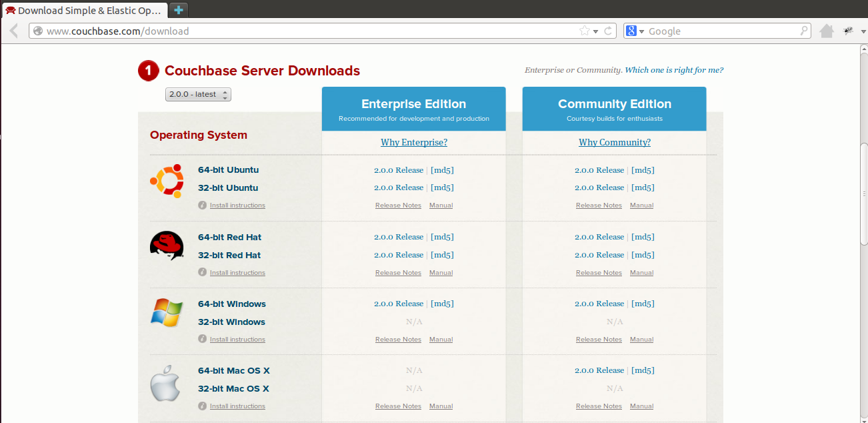The height and width of the screenshot is (423, 868).
Task: Click the 64-bit Ubuntu label
Action: tap(228, 170)
